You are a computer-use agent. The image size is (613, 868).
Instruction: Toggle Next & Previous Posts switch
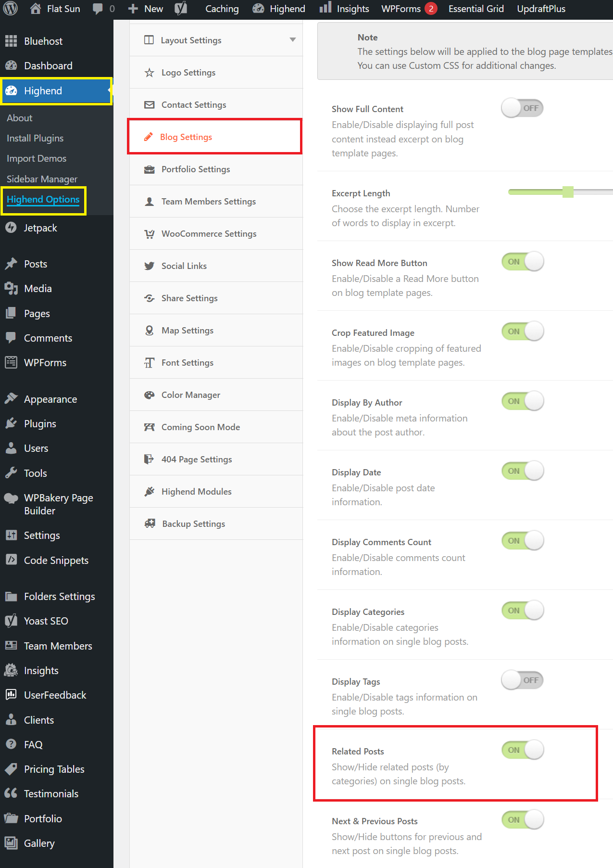[x=522, y=820]
